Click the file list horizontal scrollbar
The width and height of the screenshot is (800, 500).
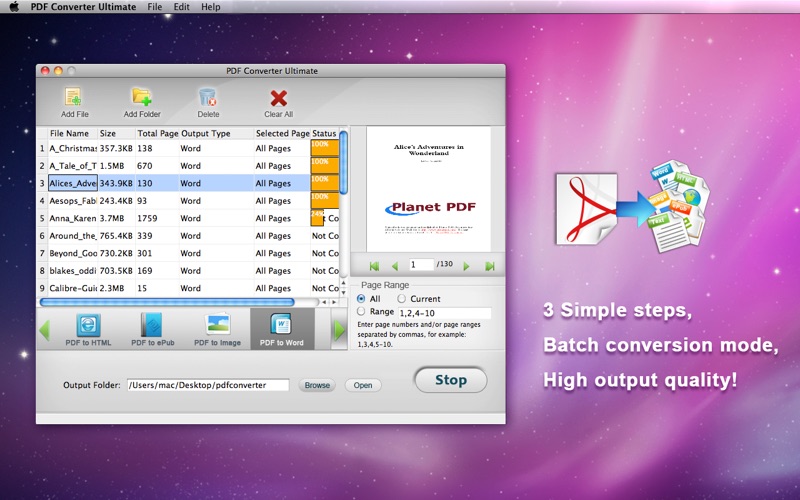click(x=167, y=302)
